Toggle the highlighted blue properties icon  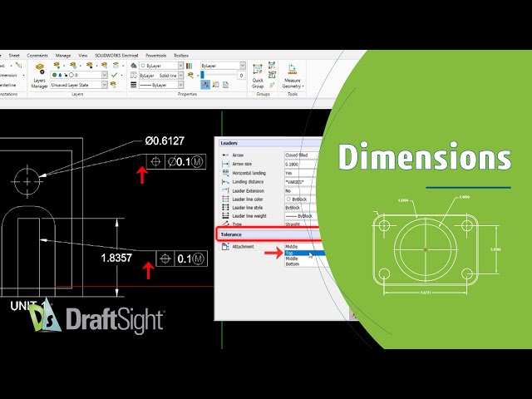205,85
